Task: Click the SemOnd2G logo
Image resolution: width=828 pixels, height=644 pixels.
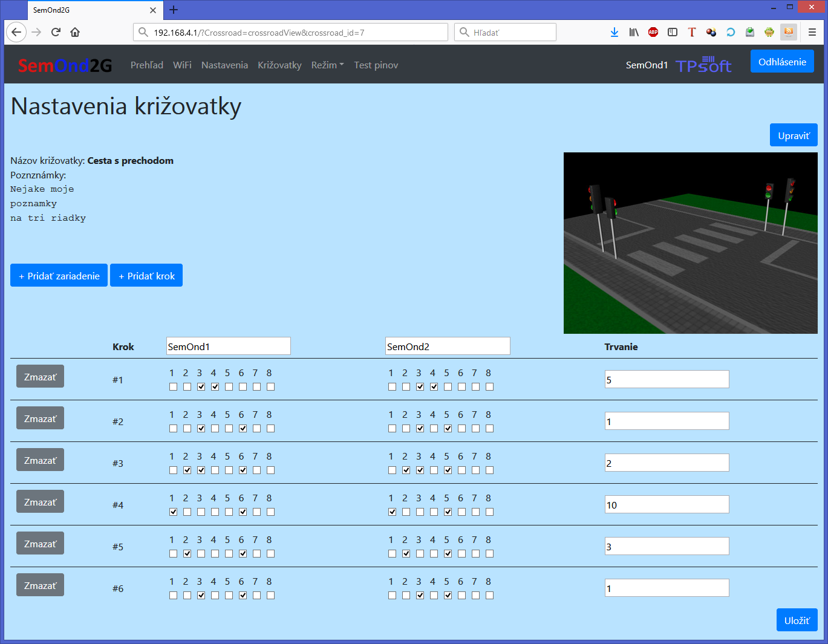Action: coord(65,65)
